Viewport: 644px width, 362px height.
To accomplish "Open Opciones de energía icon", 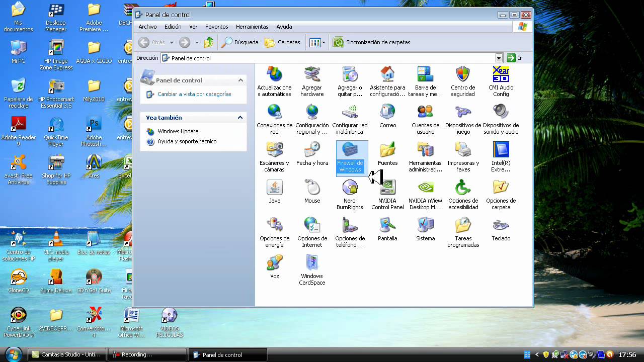I will (274, 232).
